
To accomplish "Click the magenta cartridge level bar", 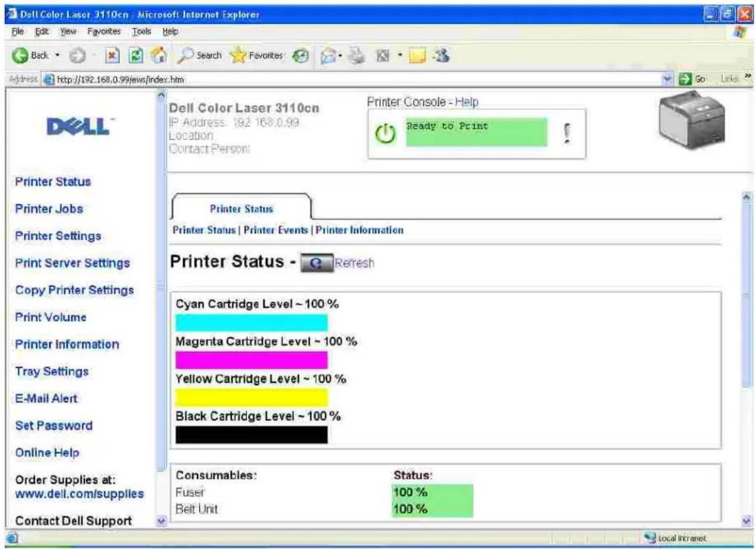I will (252, 360).
